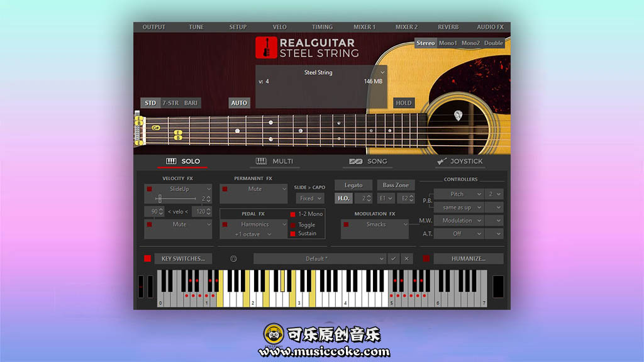Open the MIXER 1 menu
The image size is (644, 362).
[x=364, y=27]
